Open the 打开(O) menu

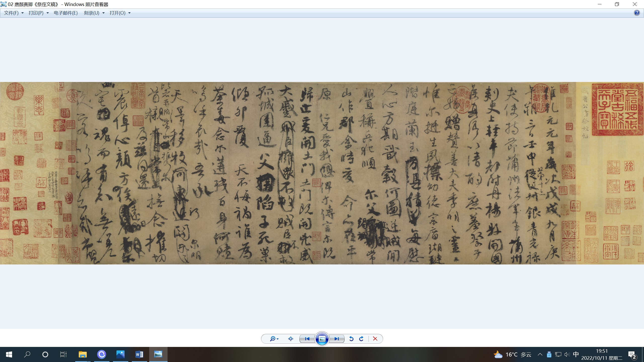[117, 13]
